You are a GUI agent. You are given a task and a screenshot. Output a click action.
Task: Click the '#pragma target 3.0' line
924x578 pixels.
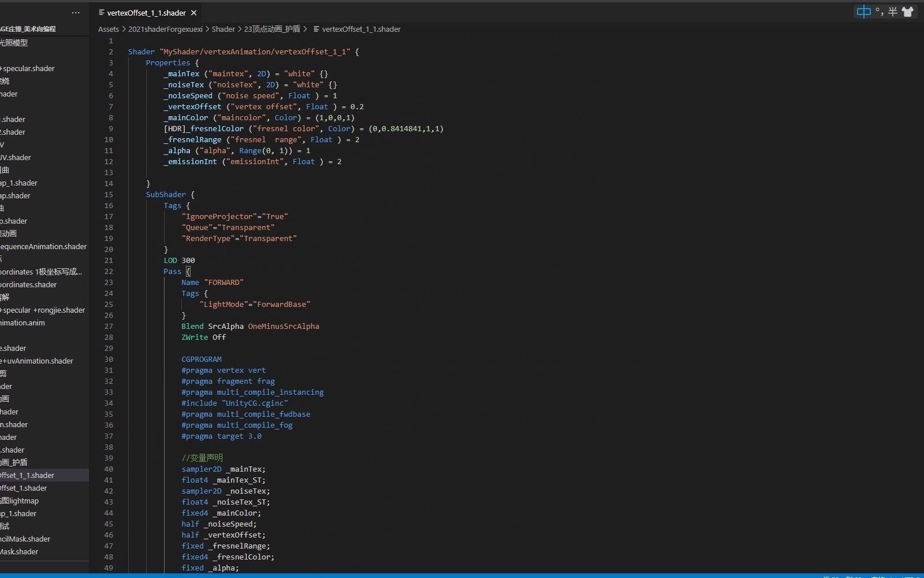coord(221,436)
